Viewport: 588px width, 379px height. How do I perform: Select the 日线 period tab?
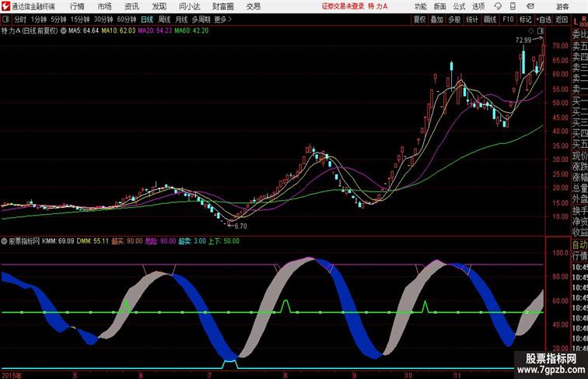(147, 19)
